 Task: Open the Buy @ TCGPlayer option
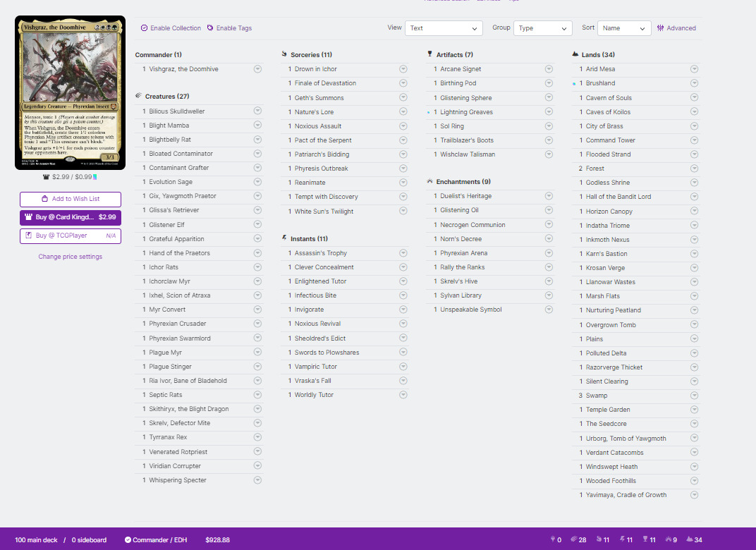pyautogui.click(x=70, y=236)
